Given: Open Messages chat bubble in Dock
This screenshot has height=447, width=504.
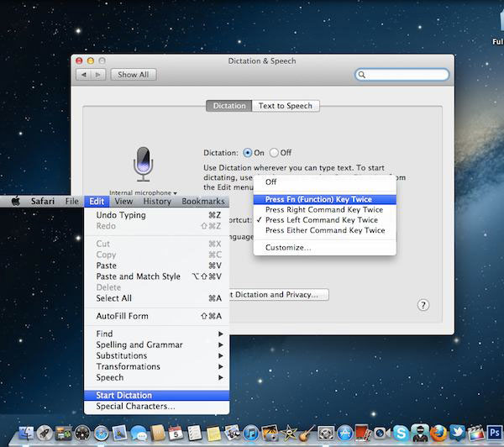Looking at the screenshot, I should [139, 433].
